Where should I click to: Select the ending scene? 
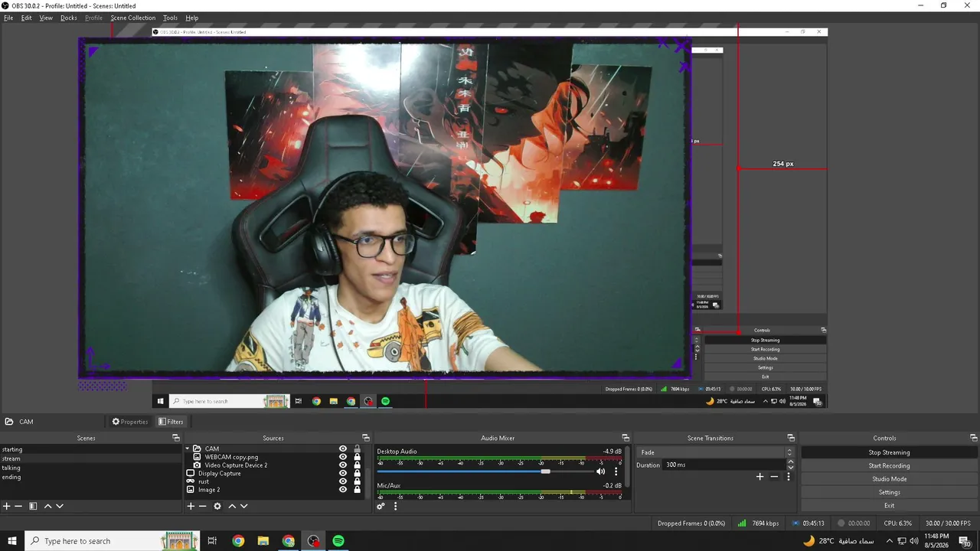point(90,477)
